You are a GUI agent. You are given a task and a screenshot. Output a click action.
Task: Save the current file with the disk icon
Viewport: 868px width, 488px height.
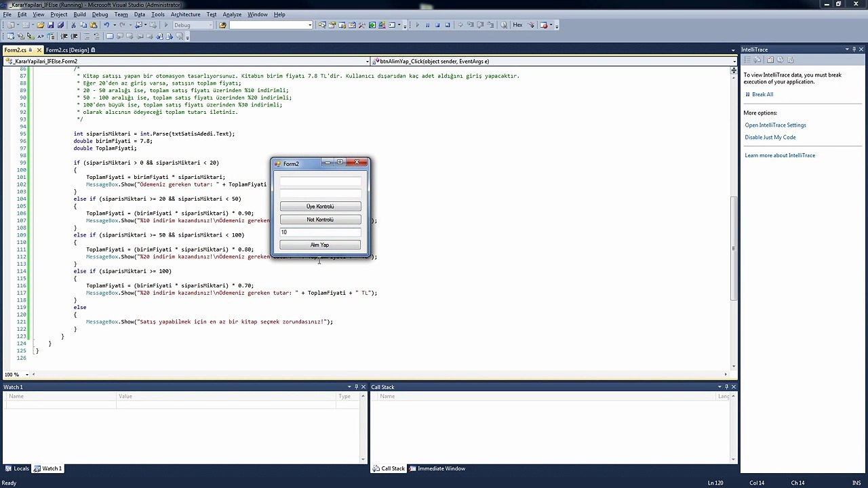[x=50, y=25]
